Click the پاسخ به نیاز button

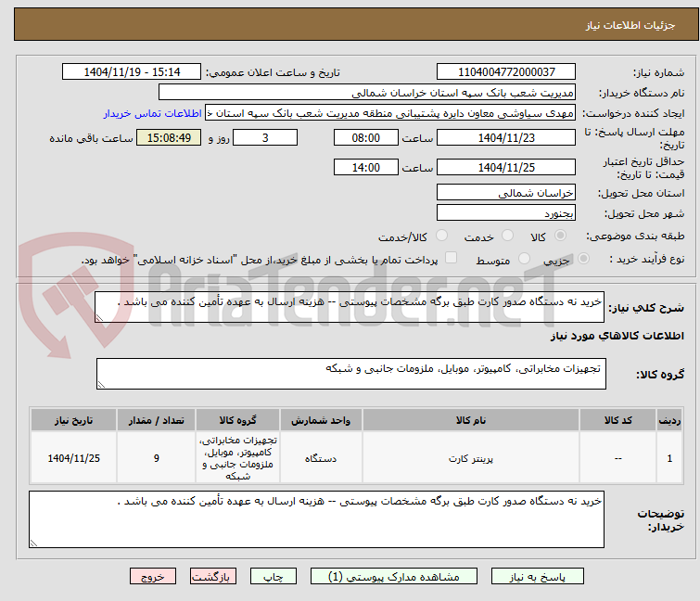(x=538, y=577)
